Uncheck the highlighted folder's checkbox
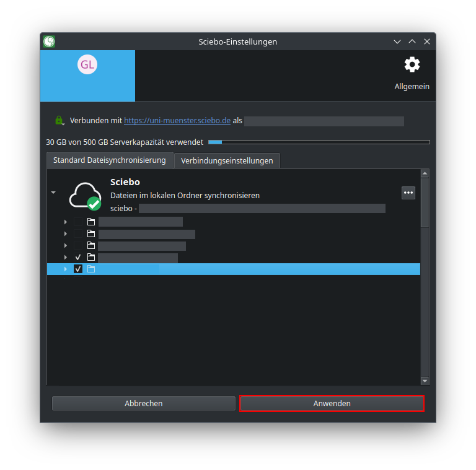 pos(78,269)
